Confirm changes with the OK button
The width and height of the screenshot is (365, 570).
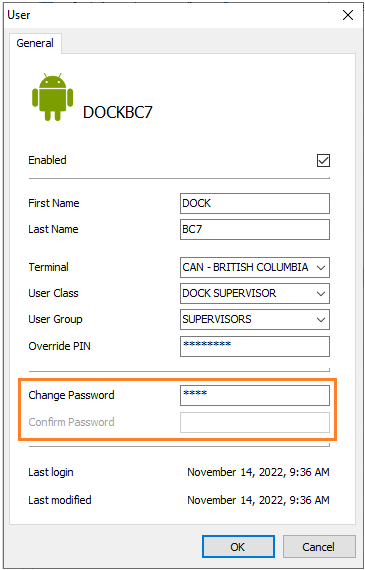click(238, 546)
